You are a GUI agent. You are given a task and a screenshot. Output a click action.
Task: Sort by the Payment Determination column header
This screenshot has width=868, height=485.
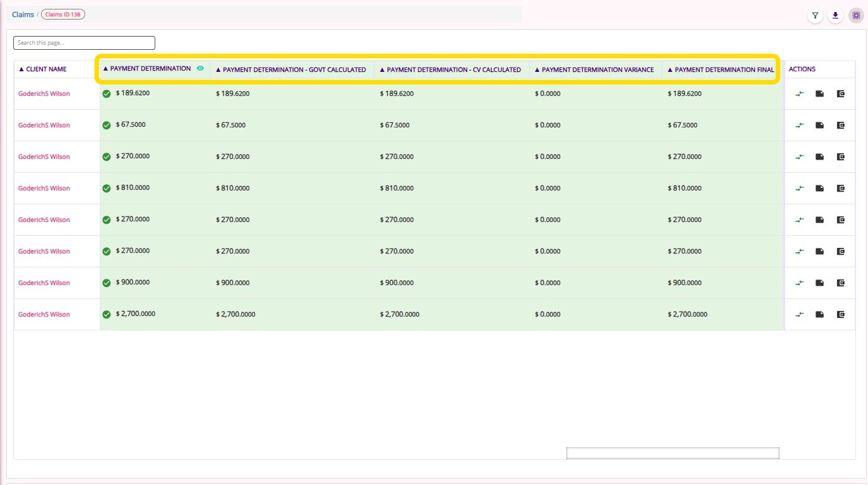click(147, 69)
